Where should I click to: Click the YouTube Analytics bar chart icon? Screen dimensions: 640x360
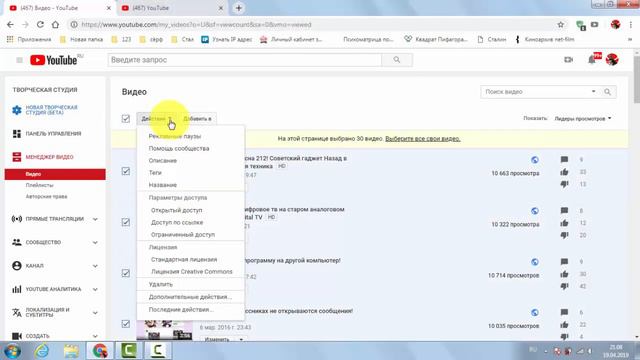click(17, 289)
